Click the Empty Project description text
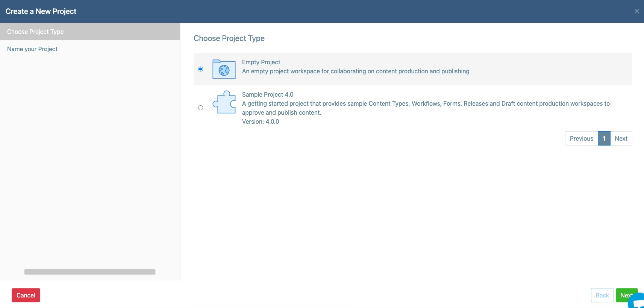644x308 pixels. click(x=355, y=71)
